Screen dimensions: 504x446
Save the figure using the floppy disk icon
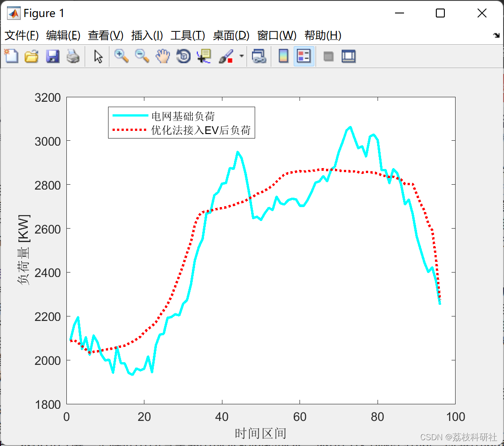(52, 56)
